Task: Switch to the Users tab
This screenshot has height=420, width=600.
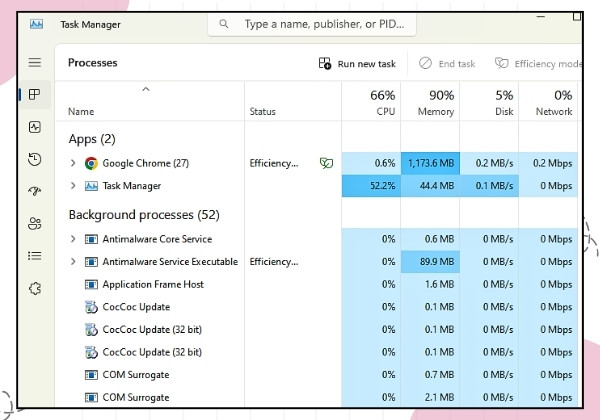Action: 35,223
